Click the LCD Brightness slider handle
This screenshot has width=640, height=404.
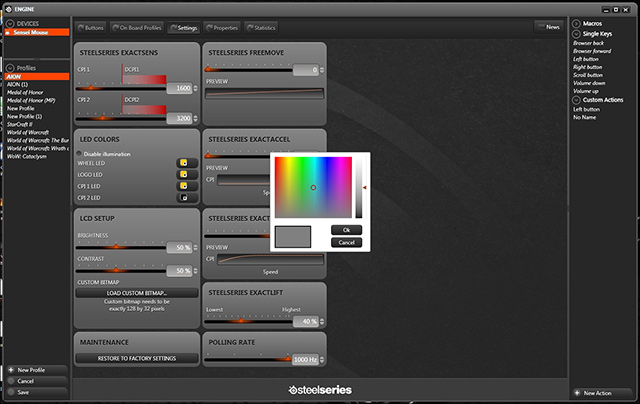tap(116, 246)
